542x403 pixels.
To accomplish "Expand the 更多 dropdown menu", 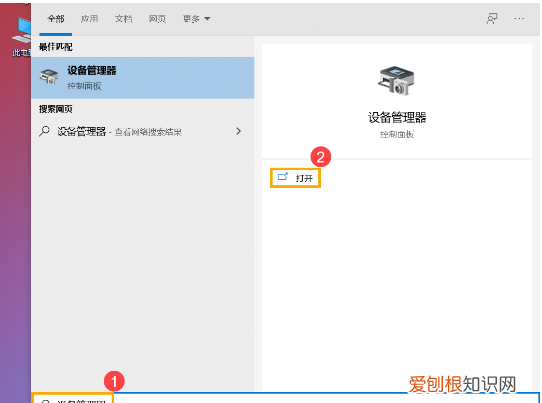I will [196, 19].
